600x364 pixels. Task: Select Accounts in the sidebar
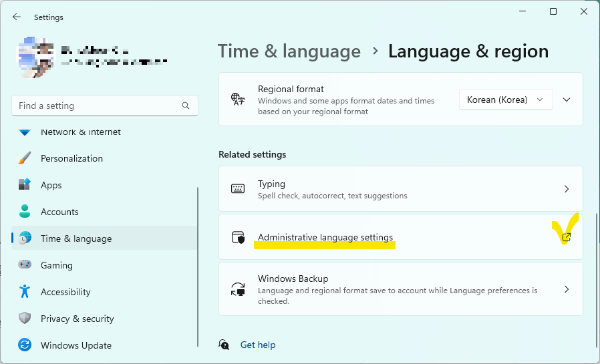click(104, 212)
